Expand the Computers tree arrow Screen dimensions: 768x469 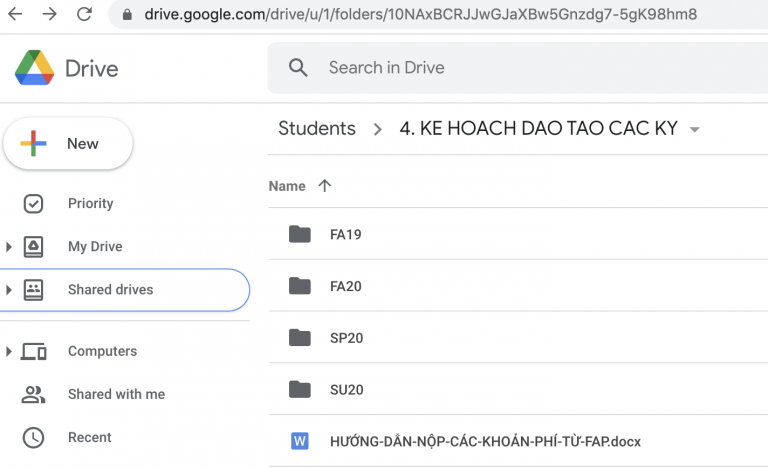point(8,352)
